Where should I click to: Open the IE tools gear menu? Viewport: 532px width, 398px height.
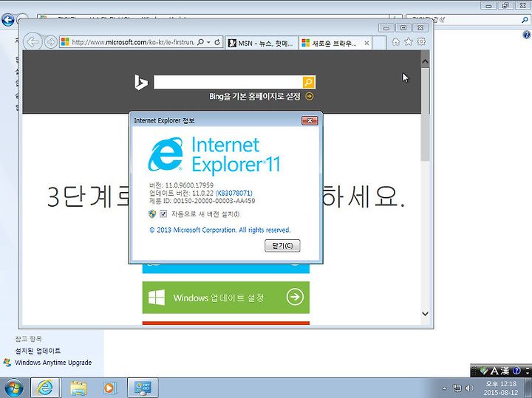tap(421, 41)
